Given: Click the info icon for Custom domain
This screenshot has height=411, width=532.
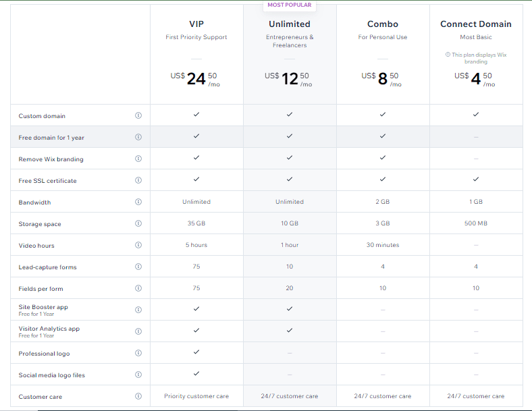Looking at the screenshot, I should (138, 115).
